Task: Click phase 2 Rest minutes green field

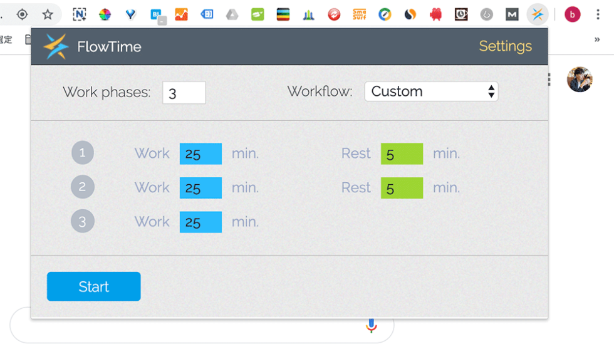Action: point(402,188)
